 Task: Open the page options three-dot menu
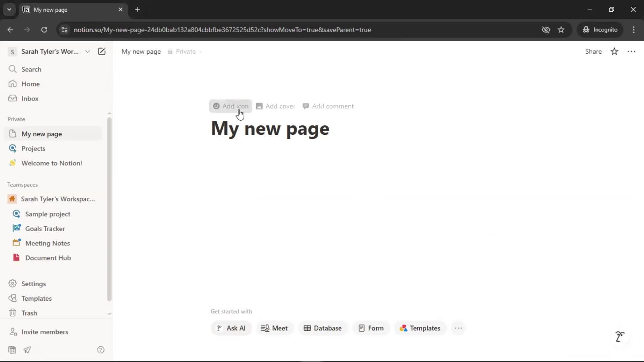click(631, 51)
